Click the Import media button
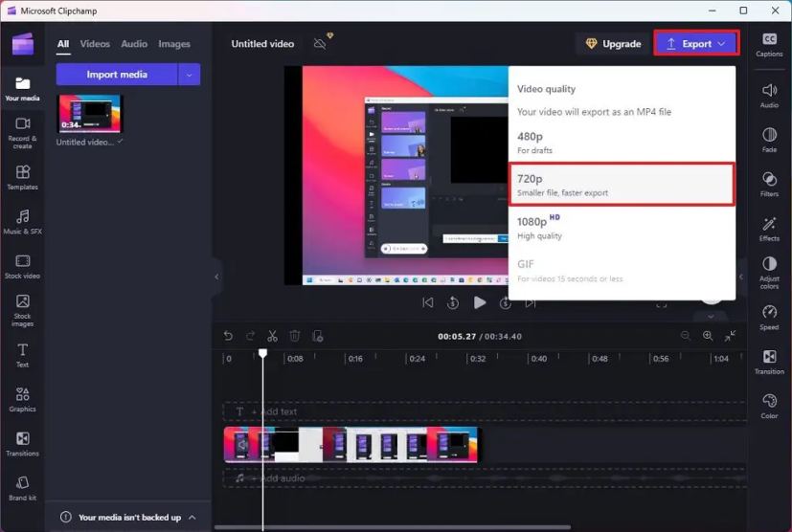Image resolution: width=792 pixels, height=532 pixels. click(x=117, y=75)
